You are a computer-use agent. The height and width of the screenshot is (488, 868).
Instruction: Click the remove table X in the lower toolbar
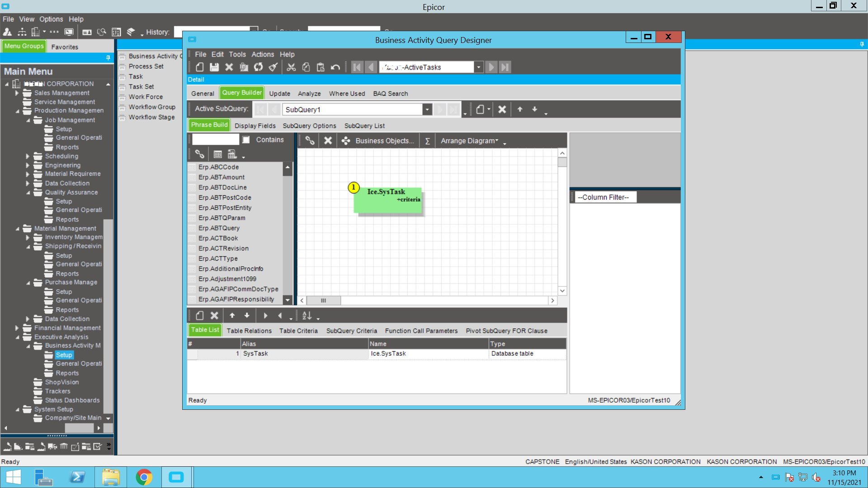coord(214,315)
